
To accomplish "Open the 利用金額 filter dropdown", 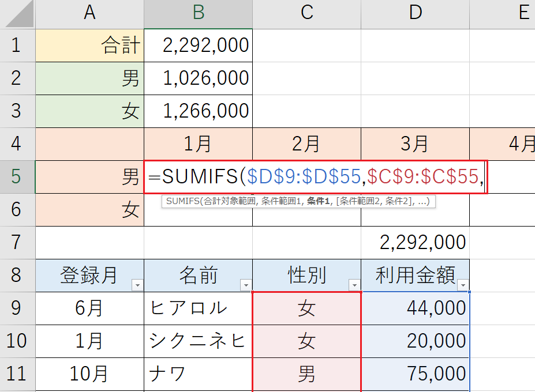I will point(463,285).
